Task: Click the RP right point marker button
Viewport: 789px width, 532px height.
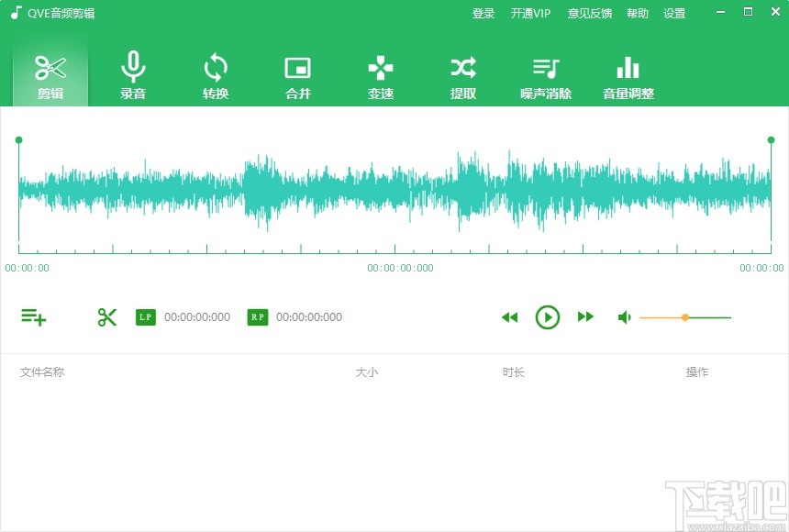Action: tap(258, 317)
